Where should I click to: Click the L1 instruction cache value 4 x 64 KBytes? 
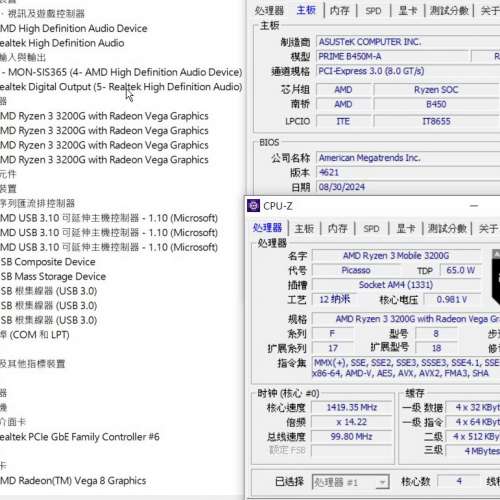tap(473, 422)
